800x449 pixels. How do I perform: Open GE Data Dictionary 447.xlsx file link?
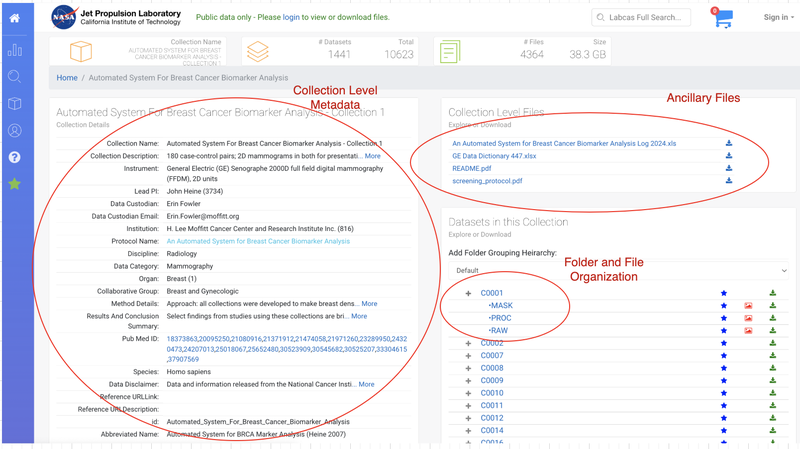pos(494,156)
